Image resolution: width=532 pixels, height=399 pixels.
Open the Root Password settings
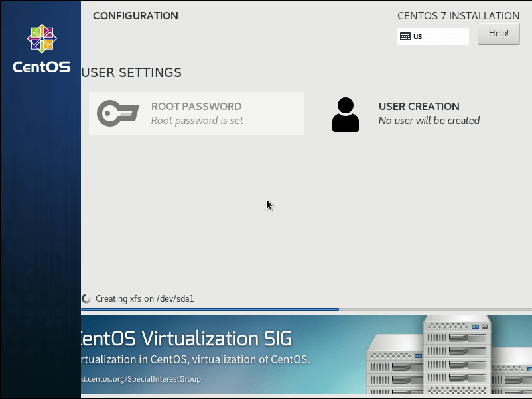click(x=196, y=113)
